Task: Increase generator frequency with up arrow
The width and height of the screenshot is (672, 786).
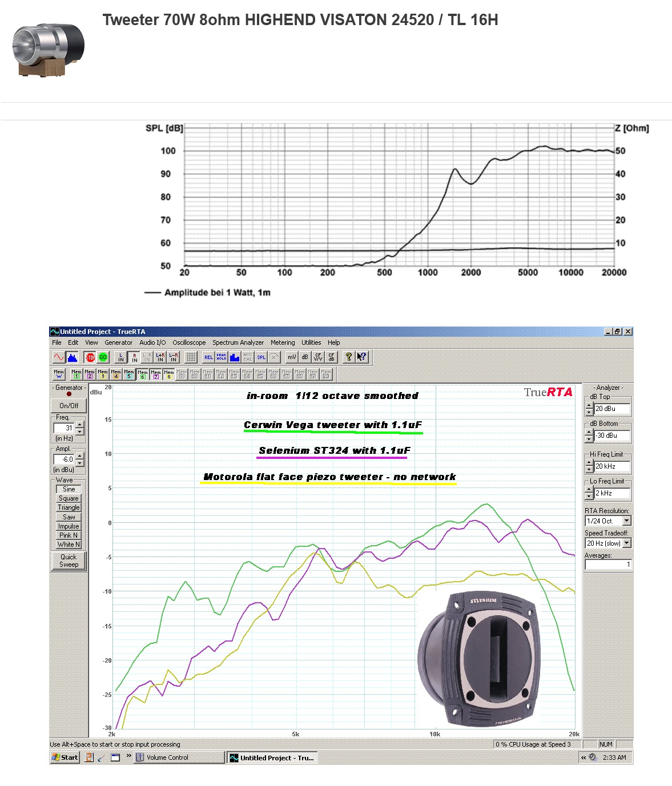Action: (x=80, y=425)
